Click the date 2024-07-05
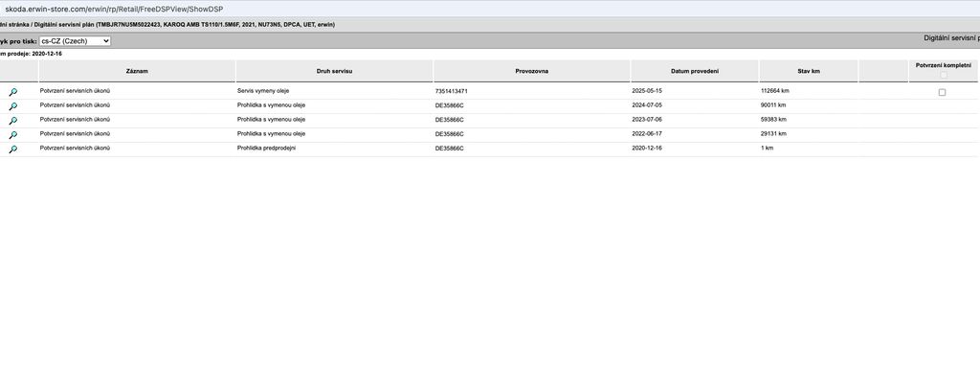Viewport: 980px width, 368px height. click(647, 105)
